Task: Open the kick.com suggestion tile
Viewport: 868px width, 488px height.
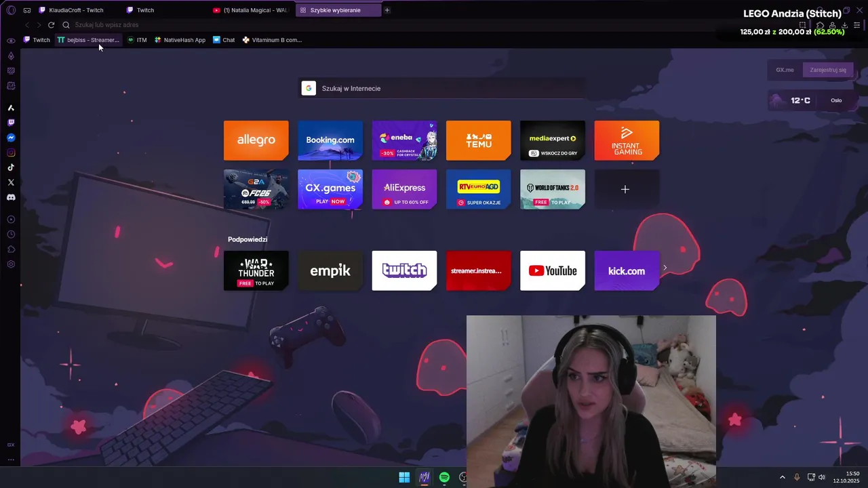Action: tap(627, 270)
